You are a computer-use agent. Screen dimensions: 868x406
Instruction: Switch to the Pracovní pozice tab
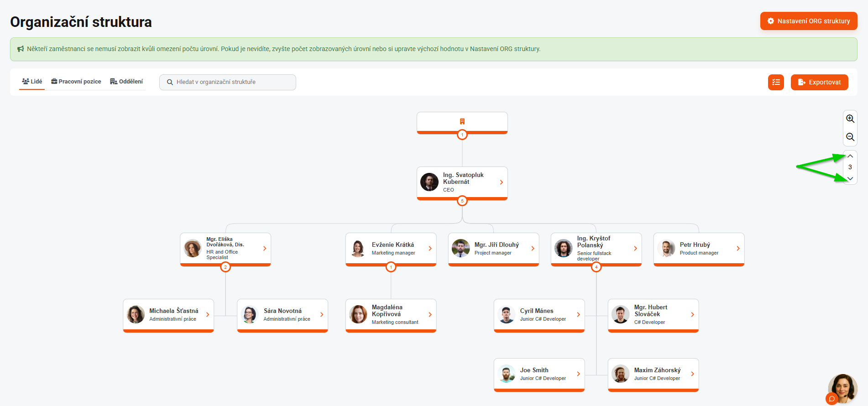pyautogui.click(x=76, y=82)
